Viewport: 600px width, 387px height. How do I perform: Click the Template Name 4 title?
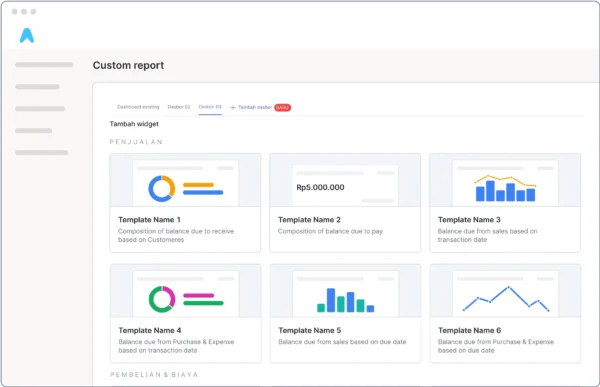click(150, 330)
